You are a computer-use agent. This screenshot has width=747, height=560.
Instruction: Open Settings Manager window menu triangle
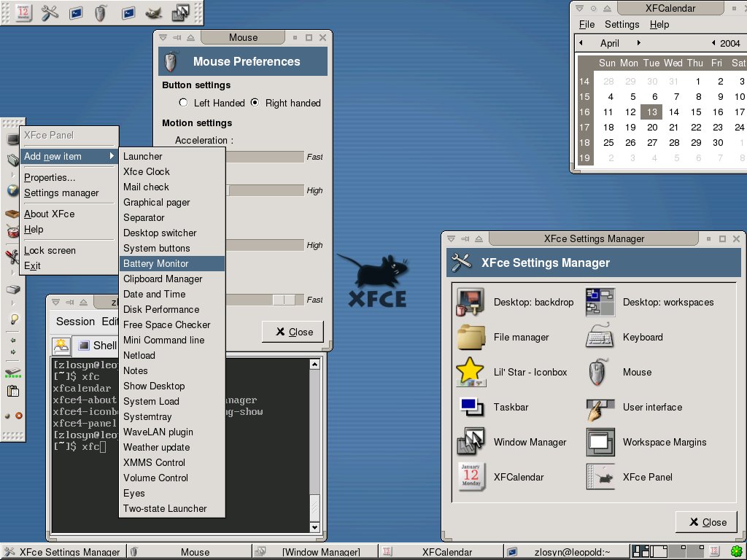click(x=451, y=238)
